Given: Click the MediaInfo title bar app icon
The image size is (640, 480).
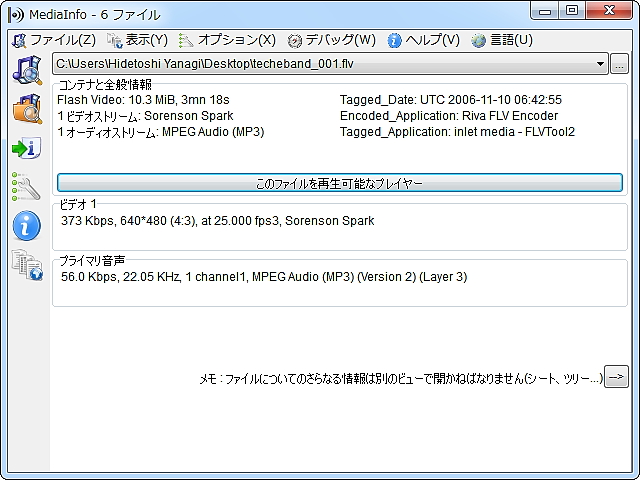Looking at the screenshot, I should [16, 15].
